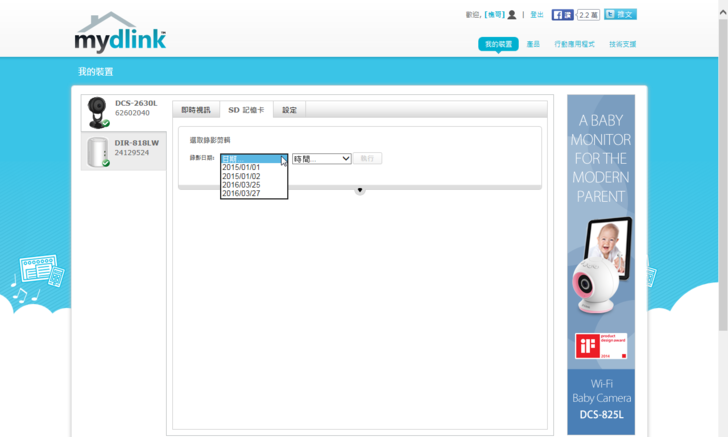The width and height of the screenshot is (728, 437).
Task: Click the 登出 logout link
Action: tap(537, 15)
